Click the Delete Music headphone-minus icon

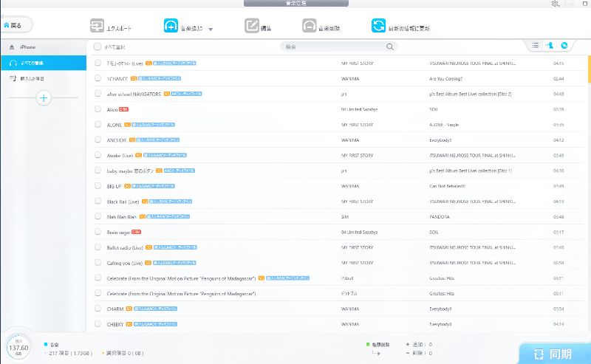pyautogui.click(x=309, y=26)
